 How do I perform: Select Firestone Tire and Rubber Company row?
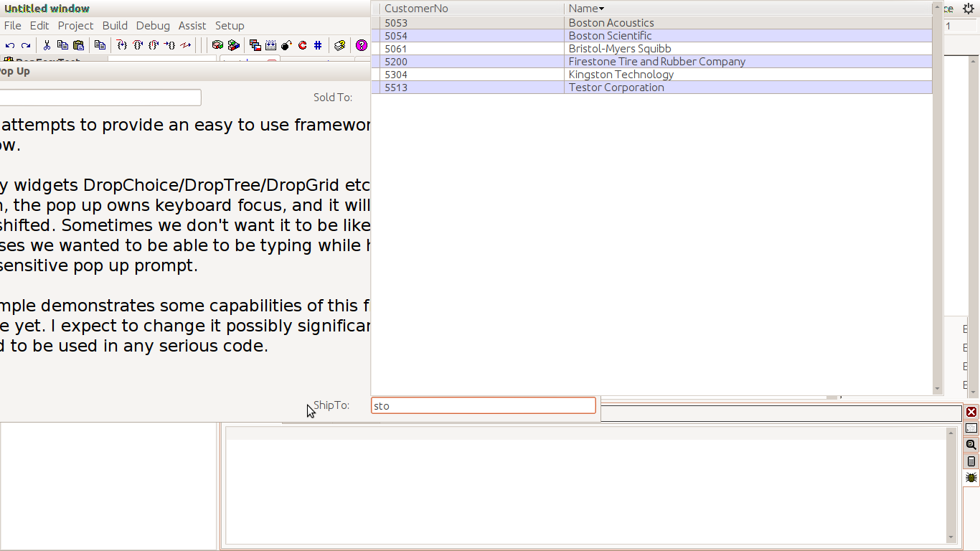click(656, 62)
